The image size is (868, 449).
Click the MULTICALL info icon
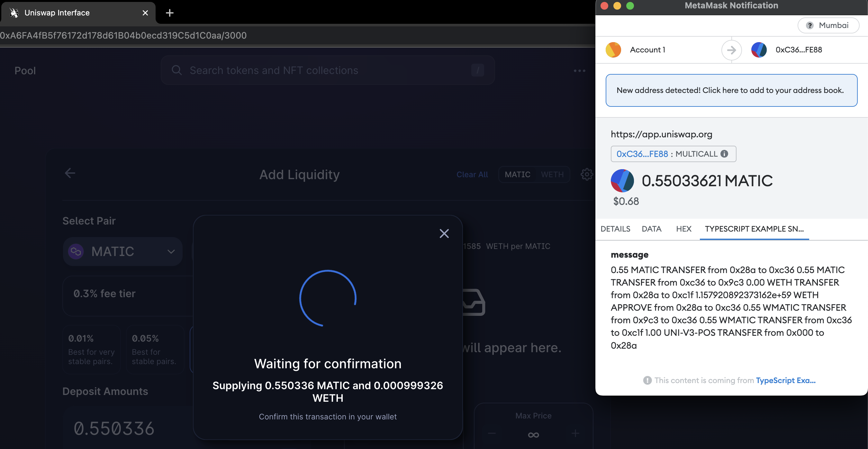[x=724, y=154]
